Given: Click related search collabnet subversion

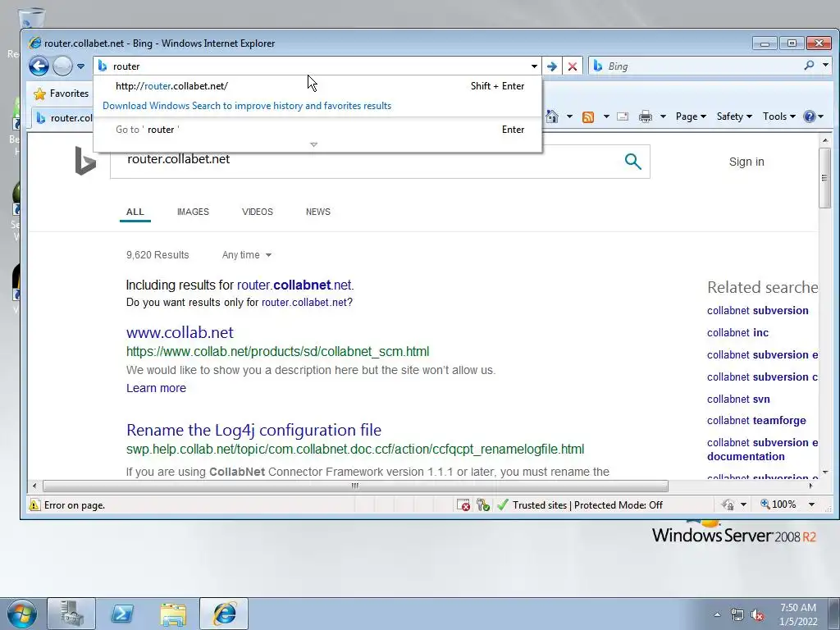Looking at the screenshot, I should pyautogui.click(x=757, y=311).
